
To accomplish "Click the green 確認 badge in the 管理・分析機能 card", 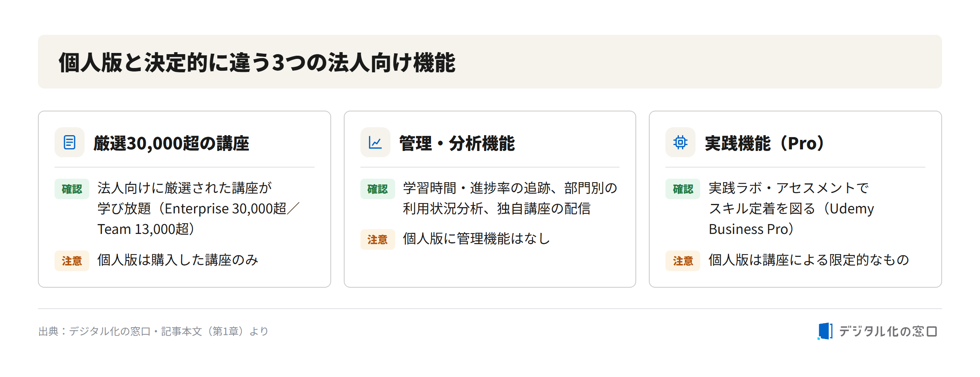I will (x=377, y=189).
